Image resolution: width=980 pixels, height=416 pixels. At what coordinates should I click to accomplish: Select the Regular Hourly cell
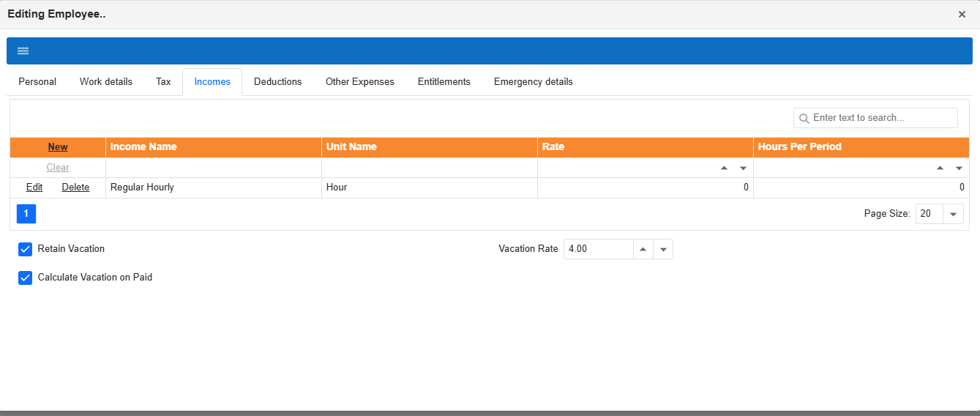(214, 187)
